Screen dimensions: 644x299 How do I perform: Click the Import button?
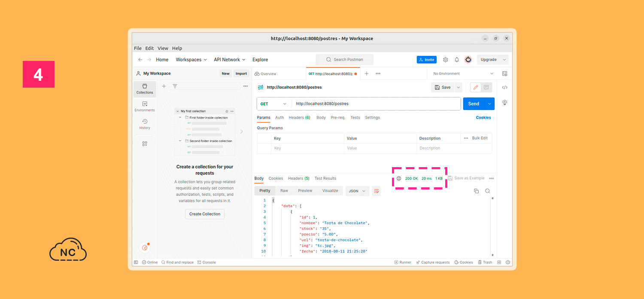coord(241,73)
